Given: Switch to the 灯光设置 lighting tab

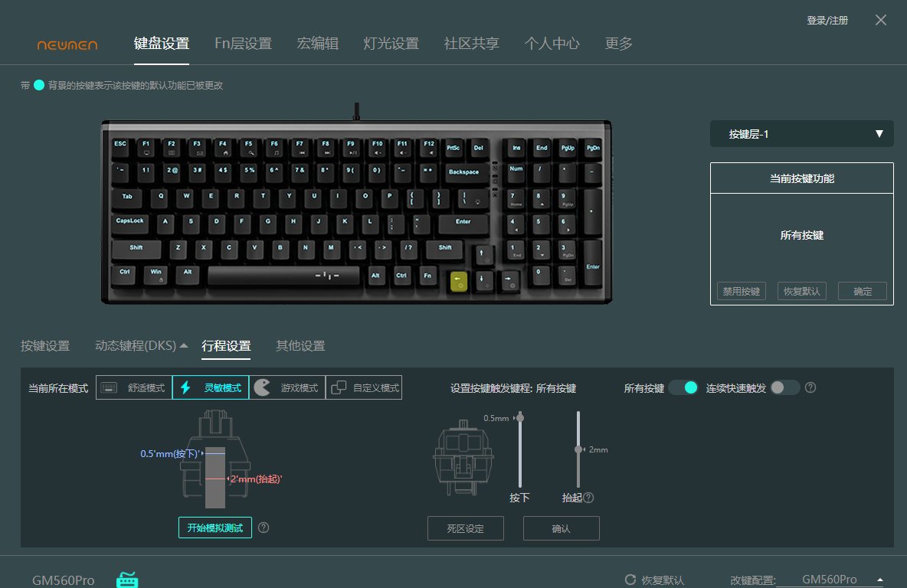Looking at the screenshot, I should pos(391,44).
